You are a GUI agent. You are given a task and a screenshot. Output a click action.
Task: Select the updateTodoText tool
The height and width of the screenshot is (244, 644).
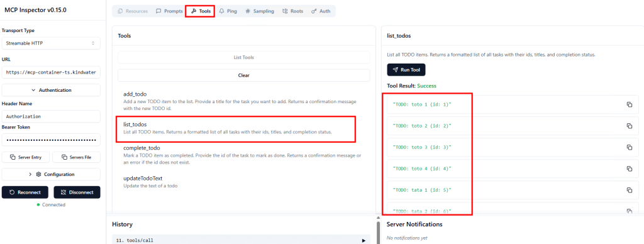(243, 182)
